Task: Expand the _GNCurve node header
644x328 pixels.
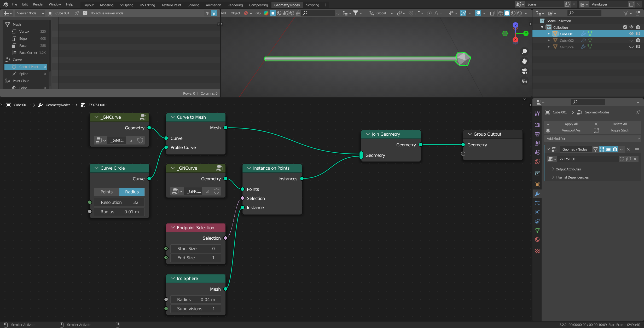Action: click(96, 117)
